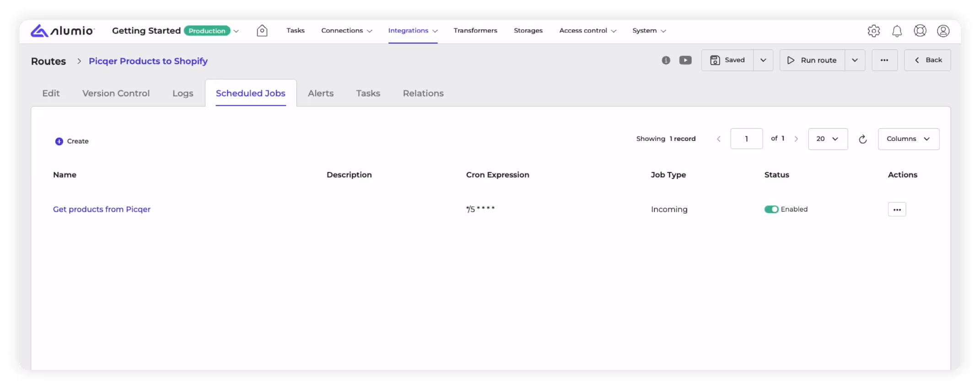
Task: Switch to the route Tasks tab
Action: [368, 93]
